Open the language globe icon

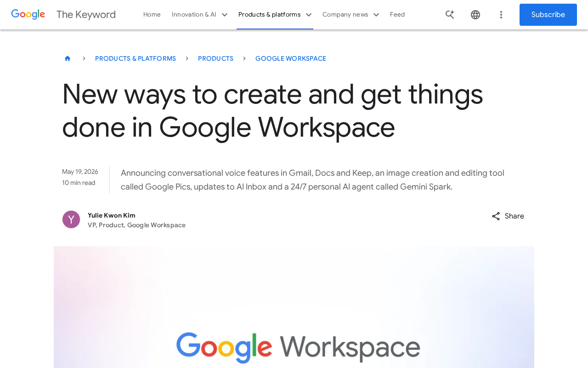click(x=475, y=15)
